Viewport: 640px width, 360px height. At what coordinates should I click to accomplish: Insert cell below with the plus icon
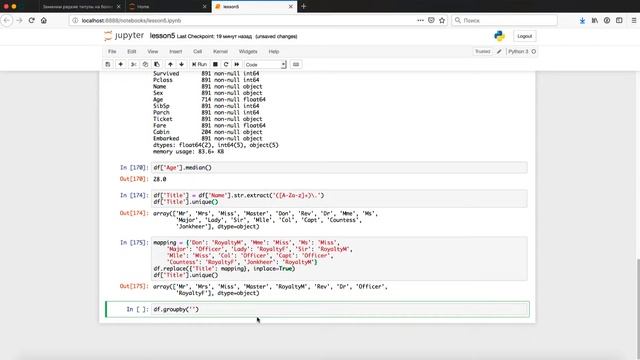coord(120,64)
